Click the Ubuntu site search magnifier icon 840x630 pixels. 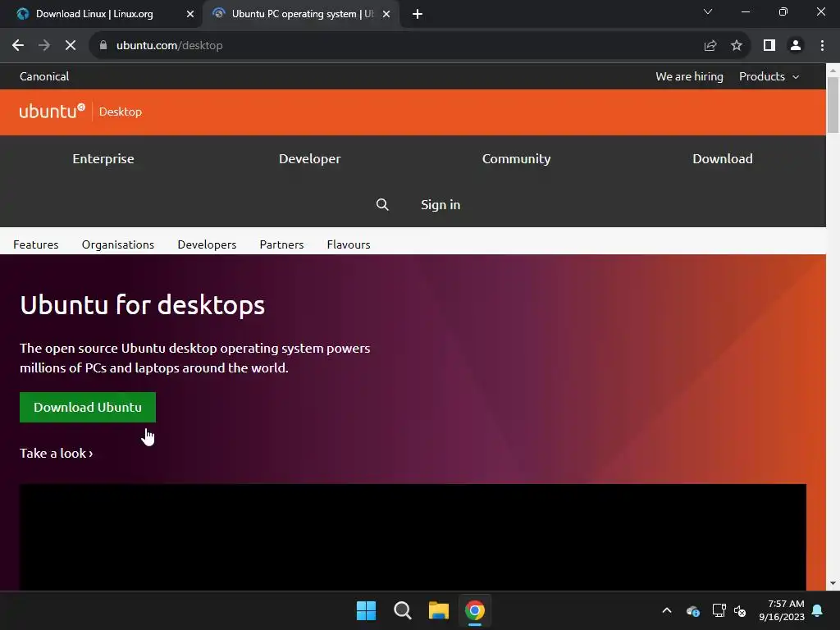pyautogui.click(x=382, y=204)
